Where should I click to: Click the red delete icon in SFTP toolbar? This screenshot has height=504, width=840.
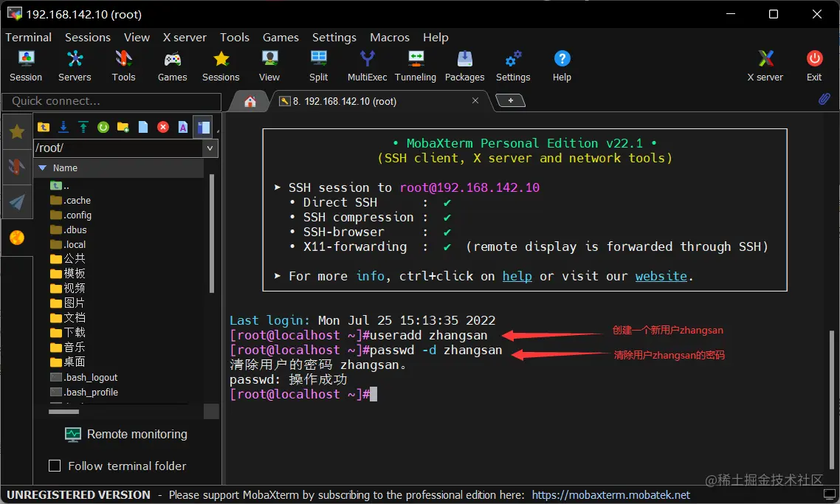tap(163, 127)
